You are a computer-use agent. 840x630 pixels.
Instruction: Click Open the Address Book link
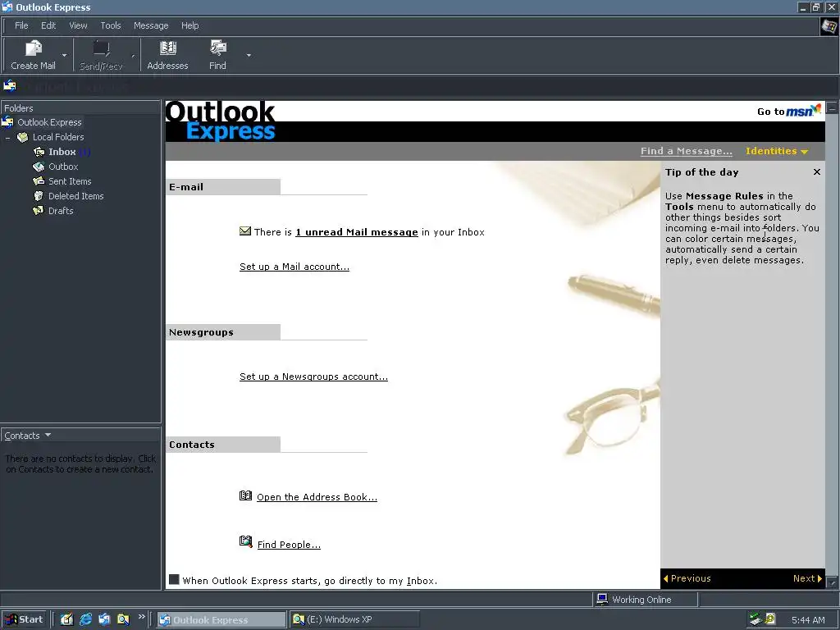coord(317,497)
